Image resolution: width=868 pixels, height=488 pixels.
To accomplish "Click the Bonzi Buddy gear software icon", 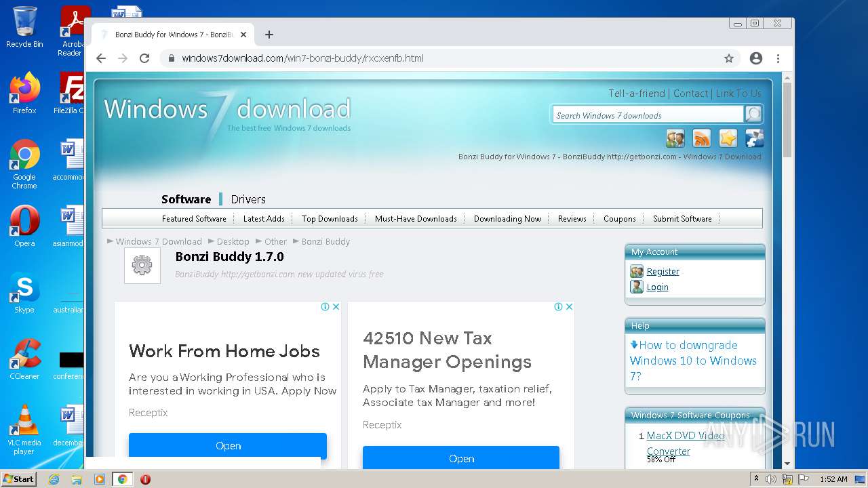I will [142, 265].
